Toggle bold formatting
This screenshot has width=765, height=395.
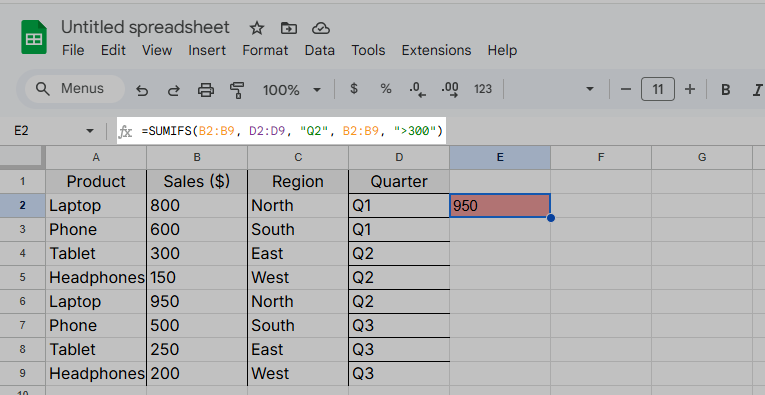pyautogui.click(x=725, y=90)
